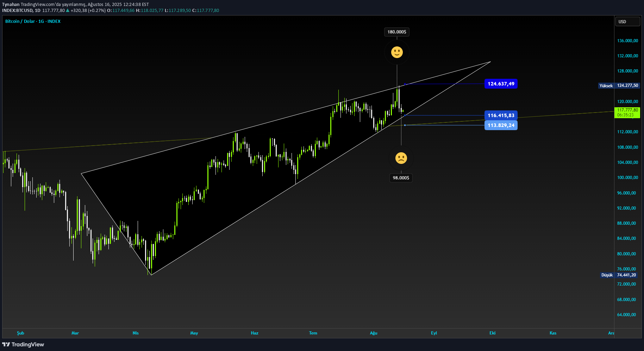This screenshot has height=351, width=644.
Task: Click the Yüksek 124.277,50 high label
Action: point(619,85)
